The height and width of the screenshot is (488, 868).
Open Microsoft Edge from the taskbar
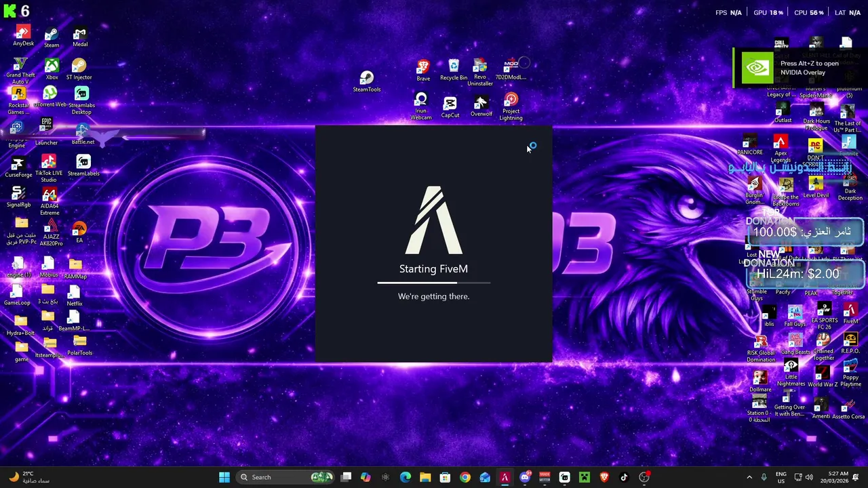tap(406, 477)
